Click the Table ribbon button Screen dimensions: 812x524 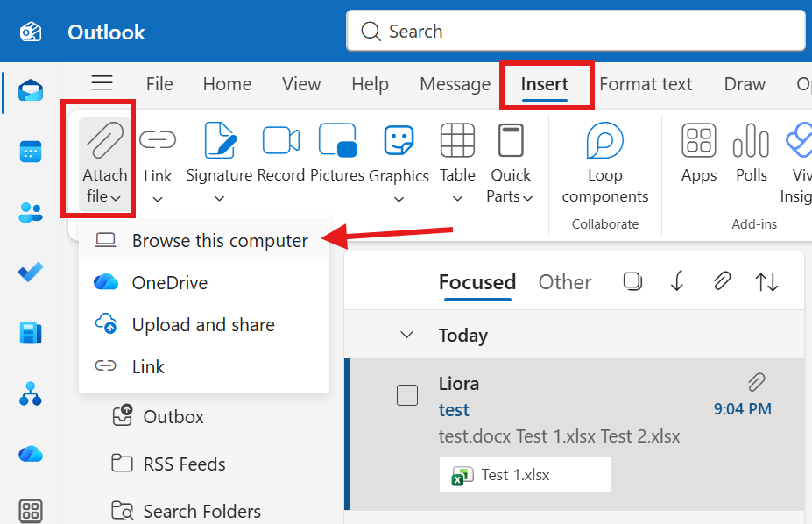(x=457, y=164)
